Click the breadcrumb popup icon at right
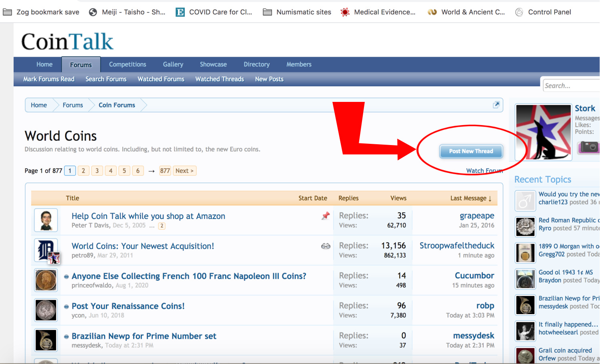The image size is (600, 364). point(496,105)
